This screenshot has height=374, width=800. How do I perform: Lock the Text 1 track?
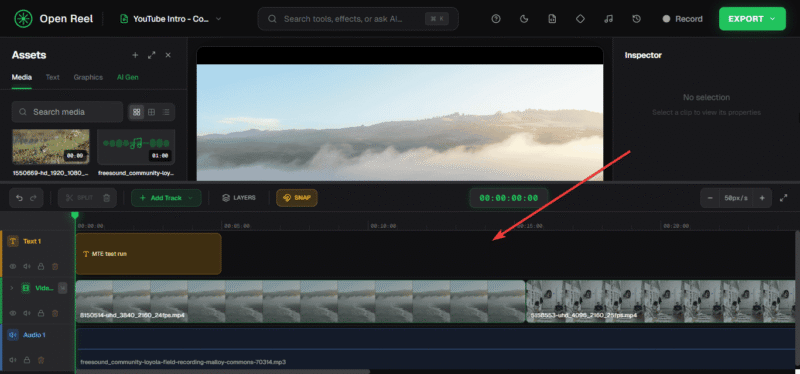(41, 266)
